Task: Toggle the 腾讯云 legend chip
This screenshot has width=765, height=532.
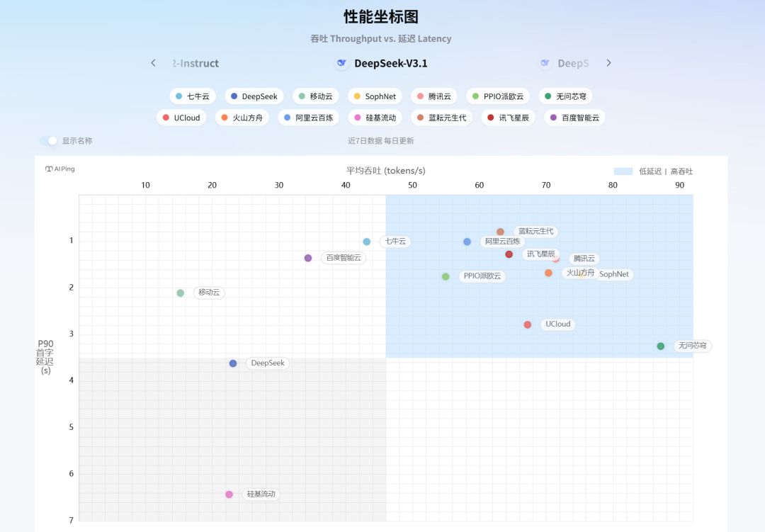Action: (434, 96)
